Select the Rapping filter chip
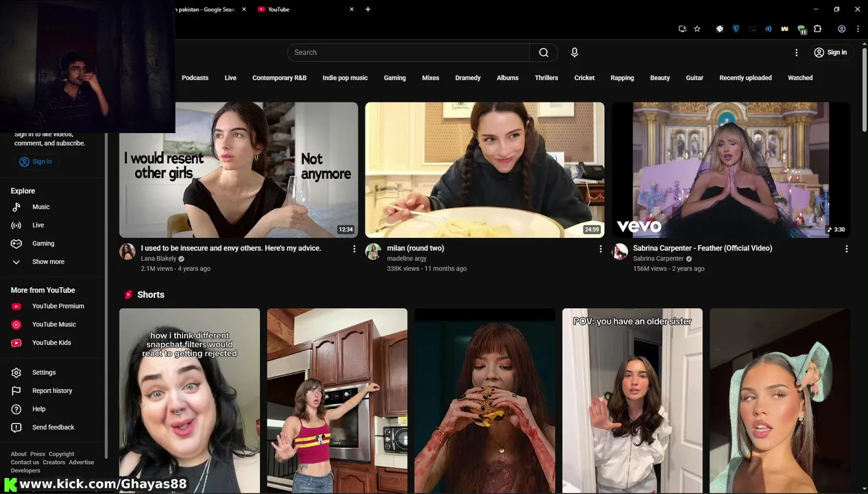Viewport: 868px width, 494px height. pyautogui.click(x=622, y=78)
